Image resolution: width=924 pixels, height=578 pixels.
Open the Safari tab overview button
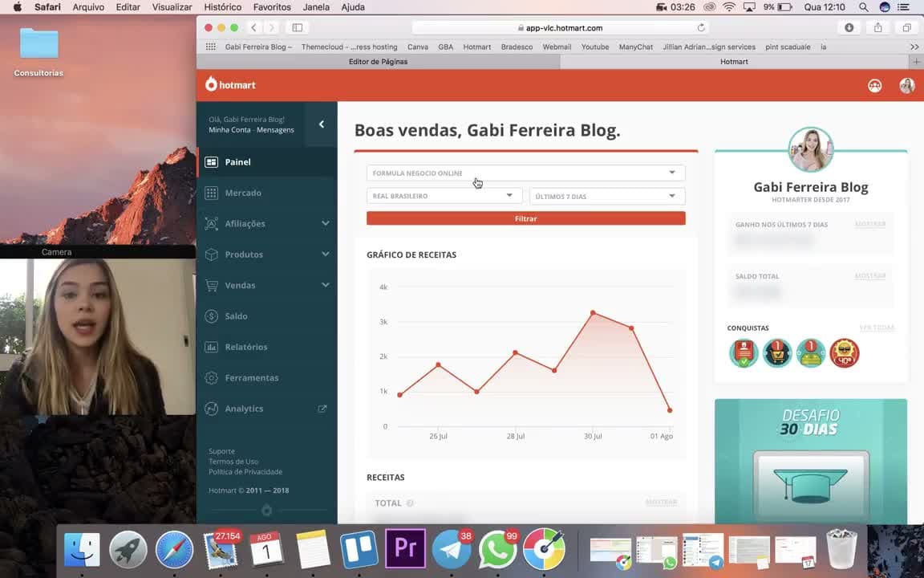click(x=906, y=28)
